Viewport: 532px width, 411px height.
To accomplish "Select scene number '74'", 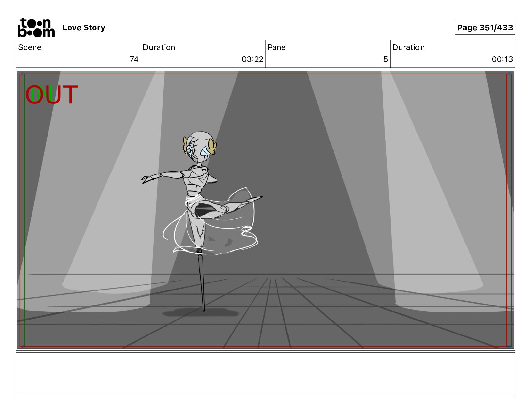I will (x=134, y=59).
